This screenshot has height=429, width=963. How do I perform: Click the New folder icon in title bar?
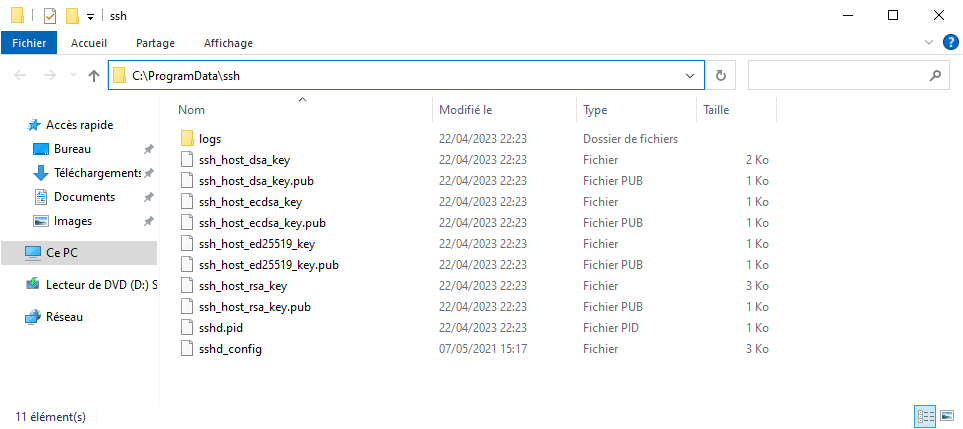tap(72, 16)
